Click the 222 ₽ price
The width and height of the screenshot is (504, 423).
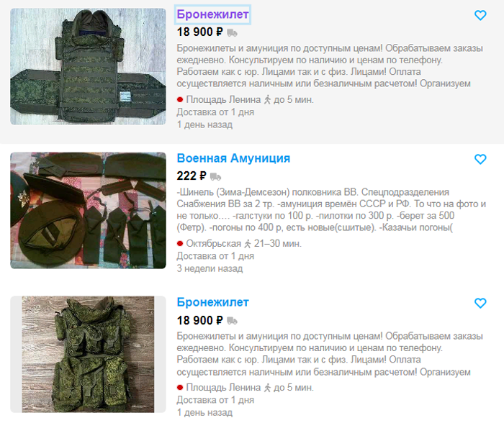click(x=192, y=176)
